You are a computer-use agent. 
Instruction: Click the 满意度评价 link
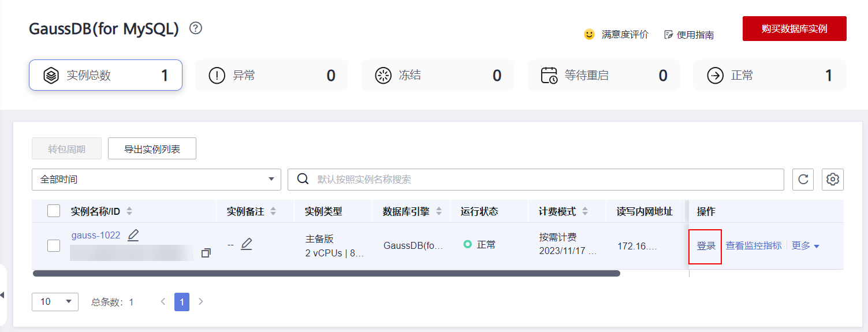click(625, 35)
